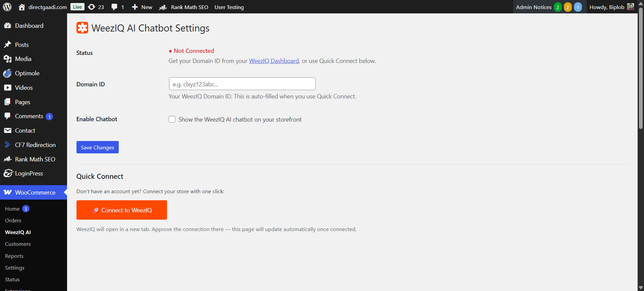Open directgaadi.com site menu

[43, 7]
